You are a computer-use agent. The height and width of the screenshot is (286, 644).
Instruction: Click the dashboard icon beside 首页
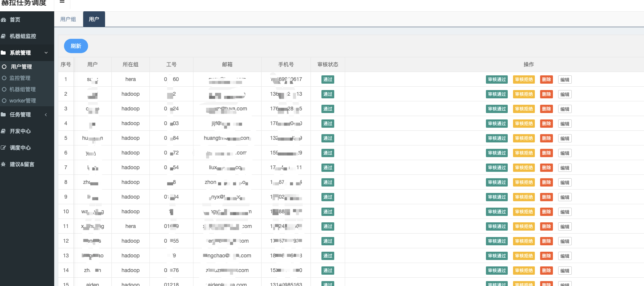coord(3,20)
